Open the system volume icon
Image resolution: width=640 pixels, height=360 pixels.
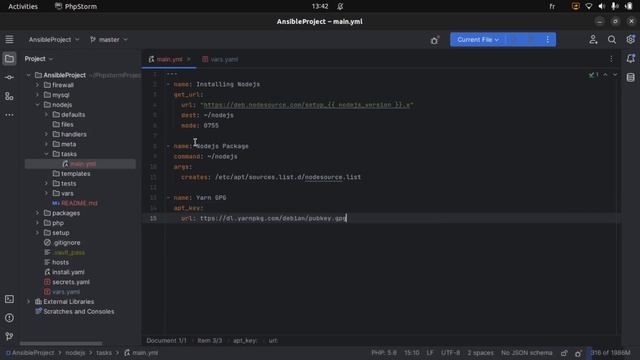(x=601, y=6)
